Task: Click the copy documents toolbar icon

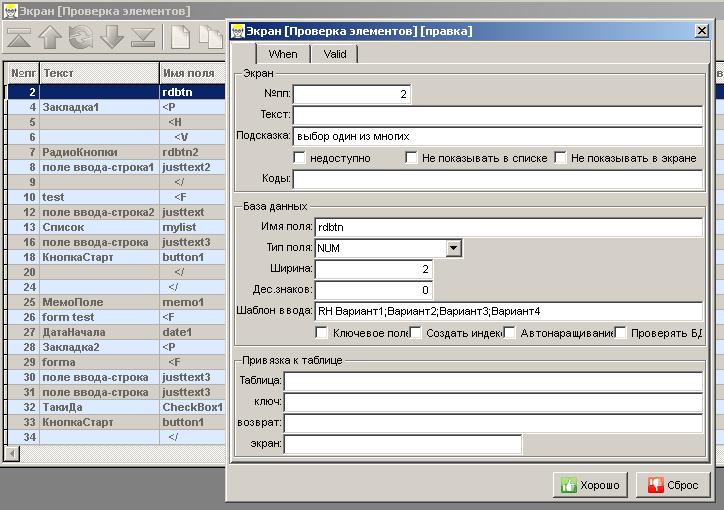Action: [x=210, y=38]
